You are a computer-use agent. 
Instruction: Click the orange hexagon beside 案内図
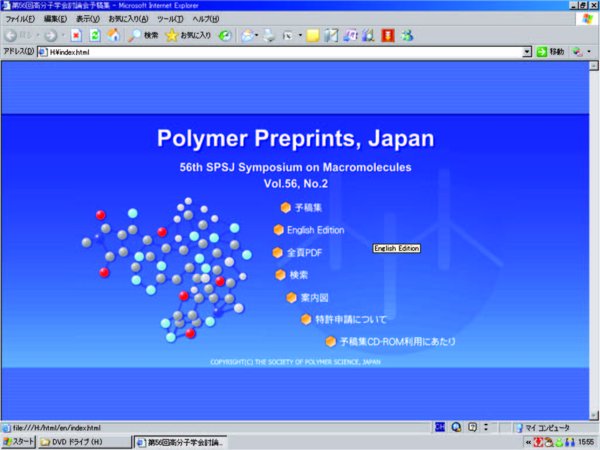coord(292,297)
